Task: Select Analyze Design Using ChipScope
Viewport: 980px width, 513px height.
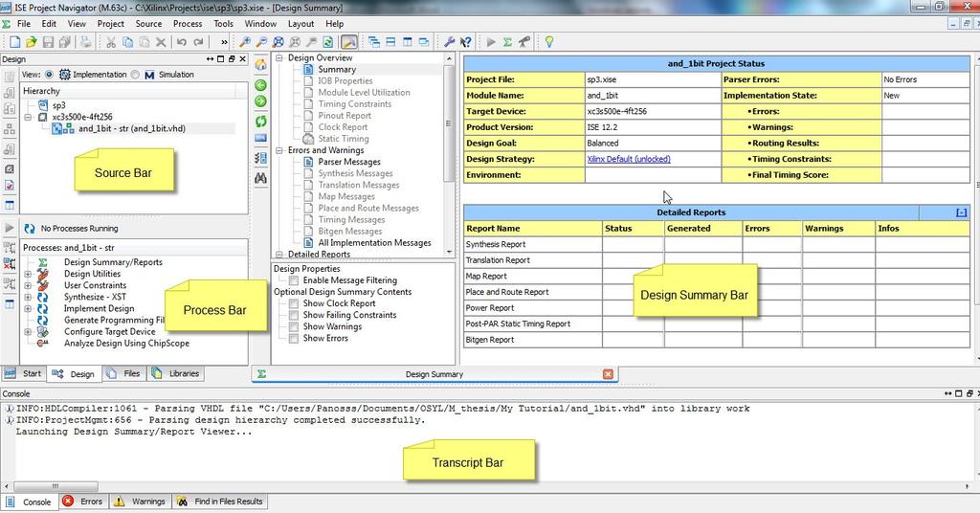Action: (127, 343)
